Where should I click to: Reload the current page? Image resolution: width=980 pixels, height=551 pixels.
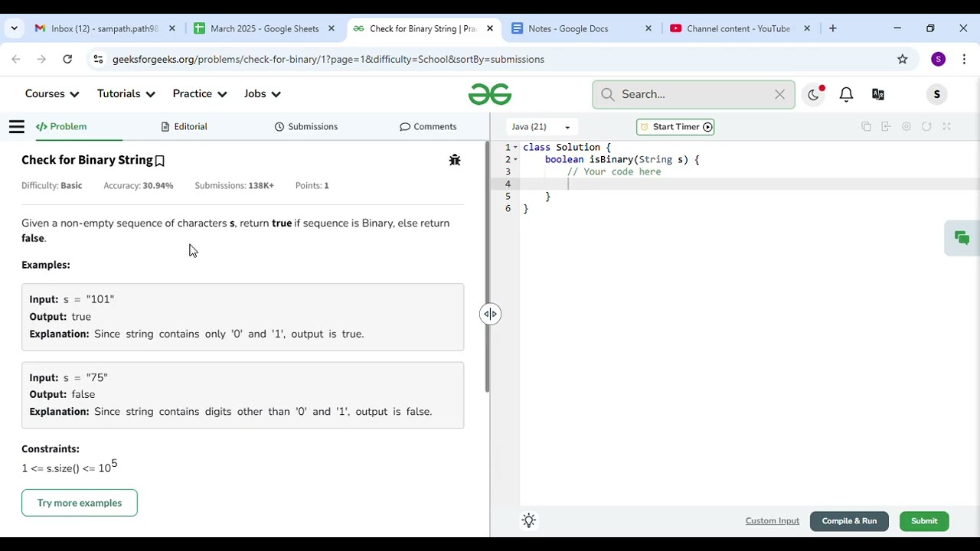67,59
